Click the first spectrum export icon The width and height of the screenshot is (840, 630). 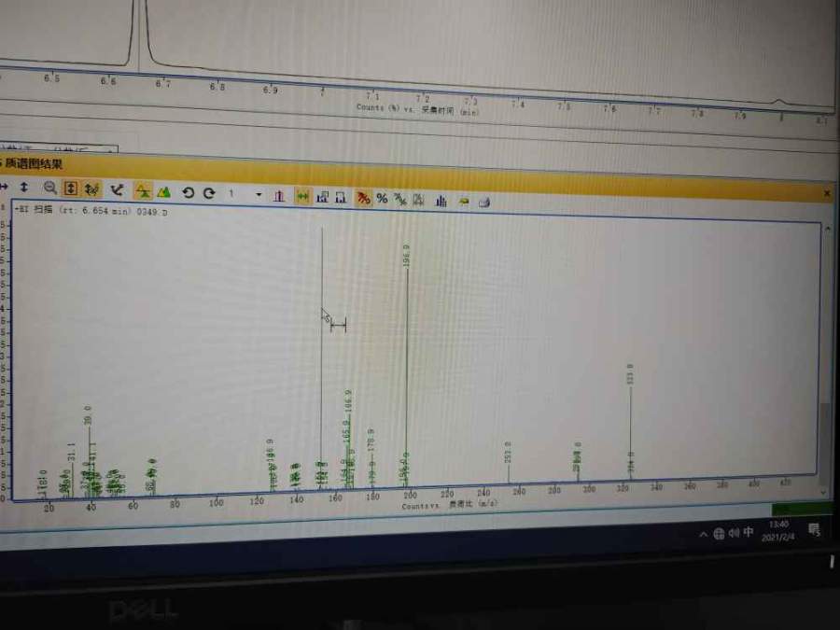click(323, 197)
